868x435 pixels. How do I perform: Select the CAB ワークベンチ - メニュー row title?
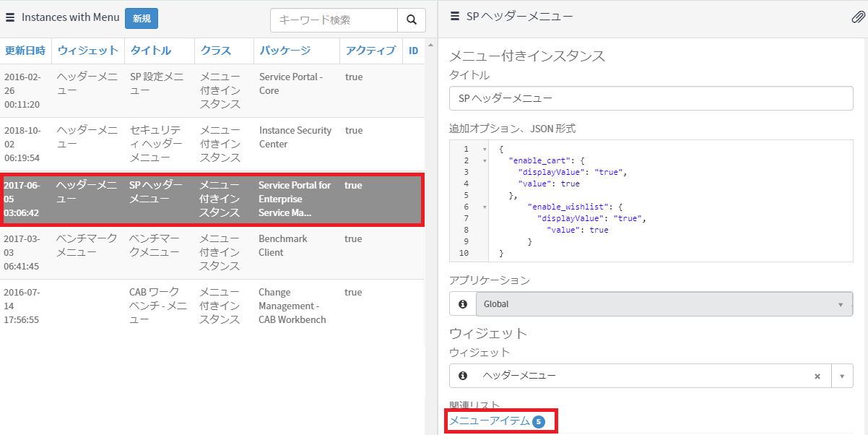click(158, 306)
